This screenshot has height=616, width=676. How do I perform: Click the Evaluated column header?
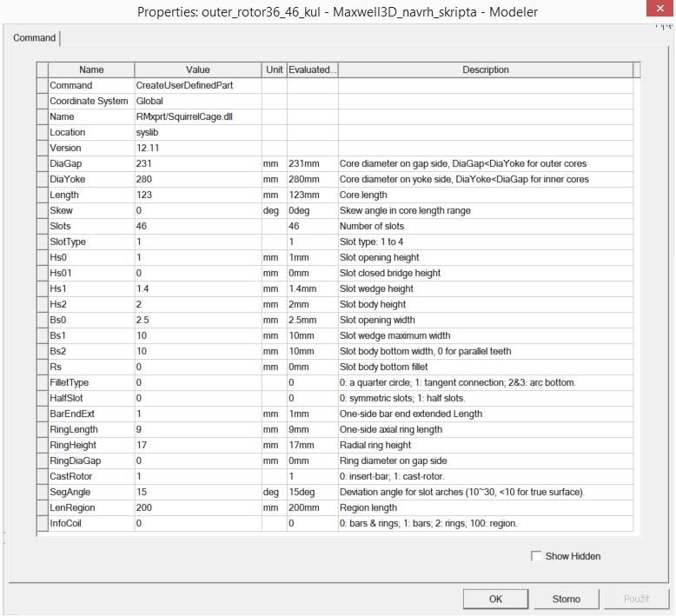tap(313, 70)
